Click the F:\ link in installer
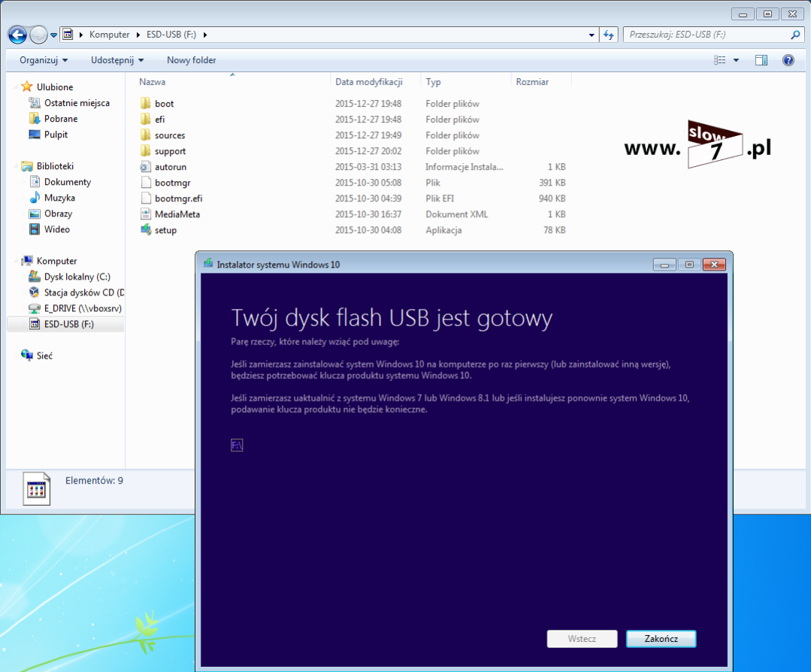This screenshot has height=672, width=811. [237, 445]
